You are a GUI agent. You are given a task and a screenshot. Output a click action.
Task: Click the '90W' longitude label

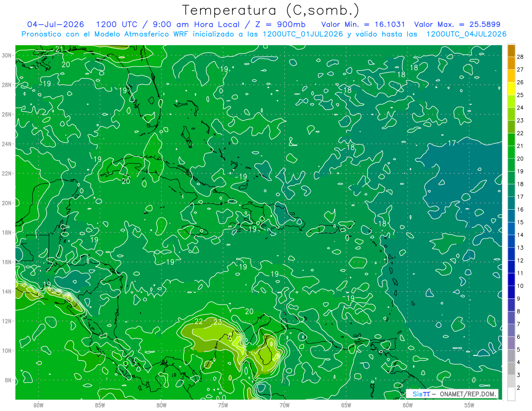39,405
